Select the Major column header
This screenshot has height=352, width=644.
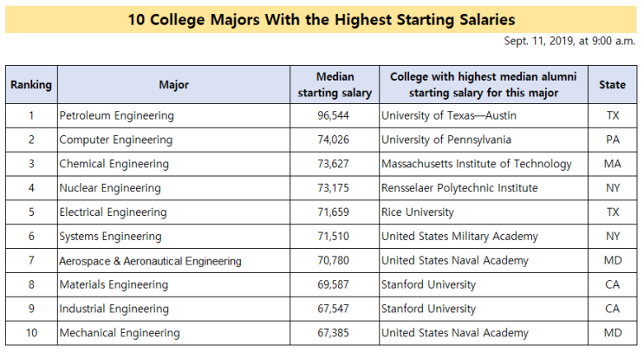(x=173, y=85)
